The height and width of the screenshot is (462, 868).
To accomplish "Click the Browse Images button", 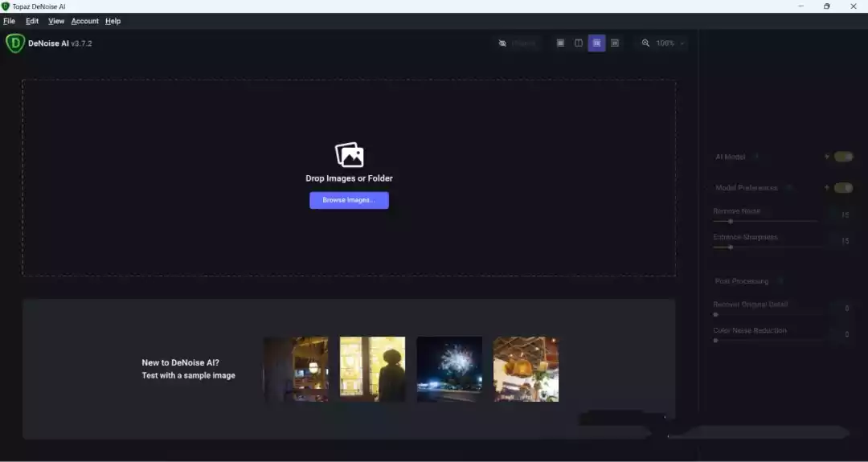I will click(x=349, y=200).
